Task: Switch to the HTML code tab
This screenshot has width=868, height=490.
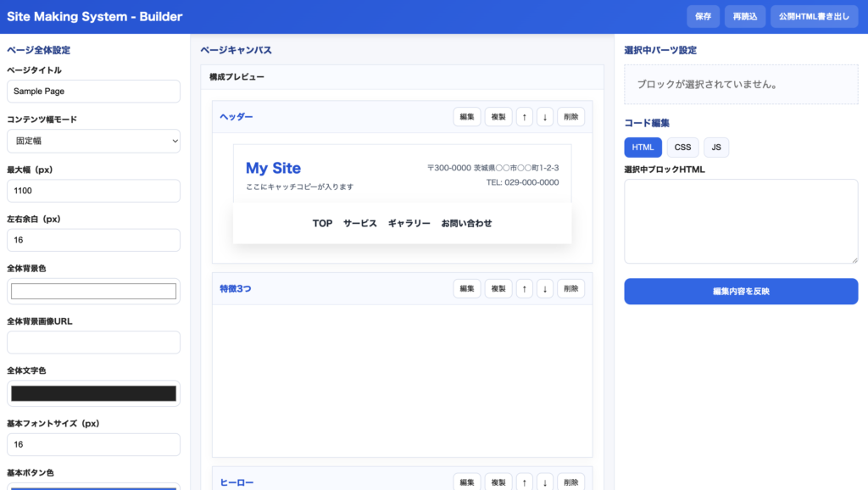Action: 643,148
